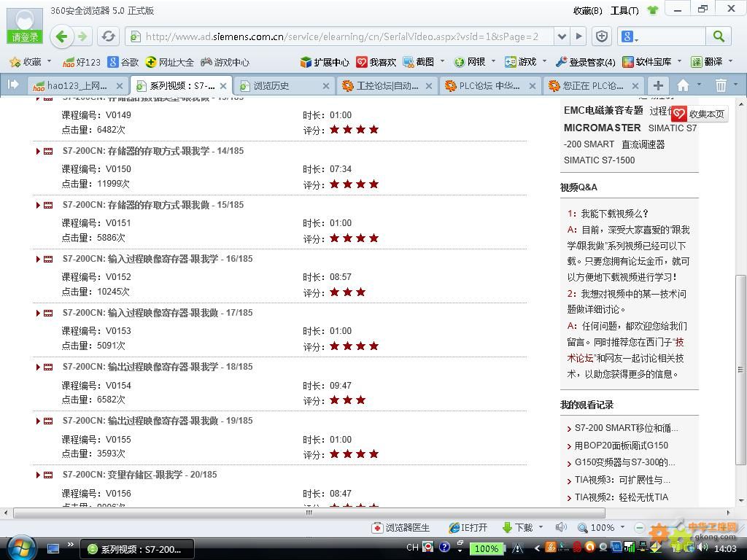Open the 浏览器医生 browser doctor tool
The image size is (747, 560).
pos(400,527)
